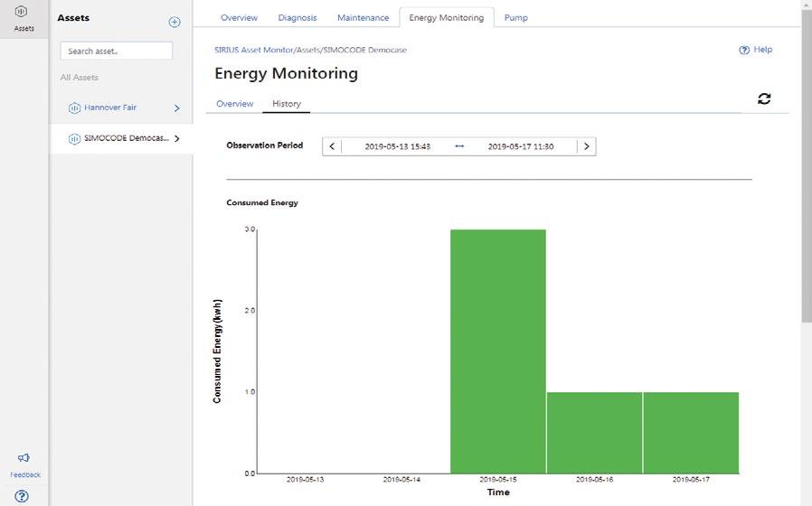
Task: Click the arrow icon between observation dates
Action: (459, 146)
